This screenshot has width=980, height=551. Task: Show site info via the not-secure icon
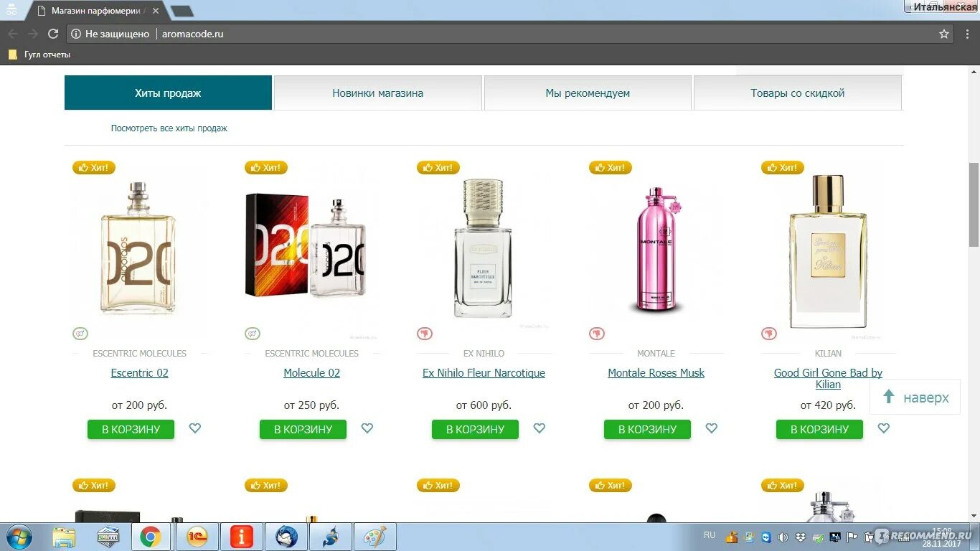[x=76, y=34]
